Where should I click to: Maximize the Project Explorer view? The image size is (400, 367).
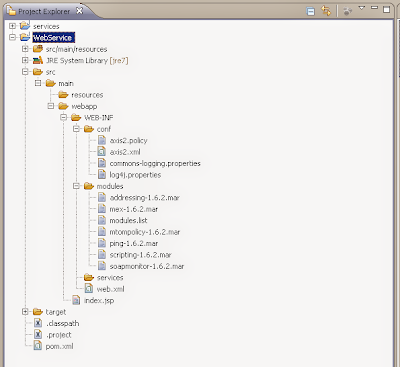386,9
